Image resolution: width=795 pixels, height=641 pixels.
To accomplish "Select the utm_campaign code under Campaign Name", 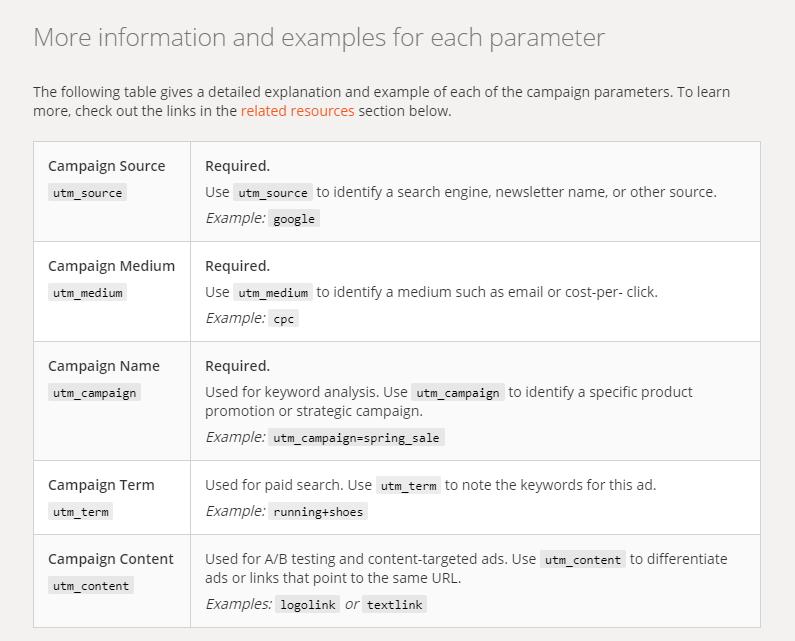I will click(94, 393).
